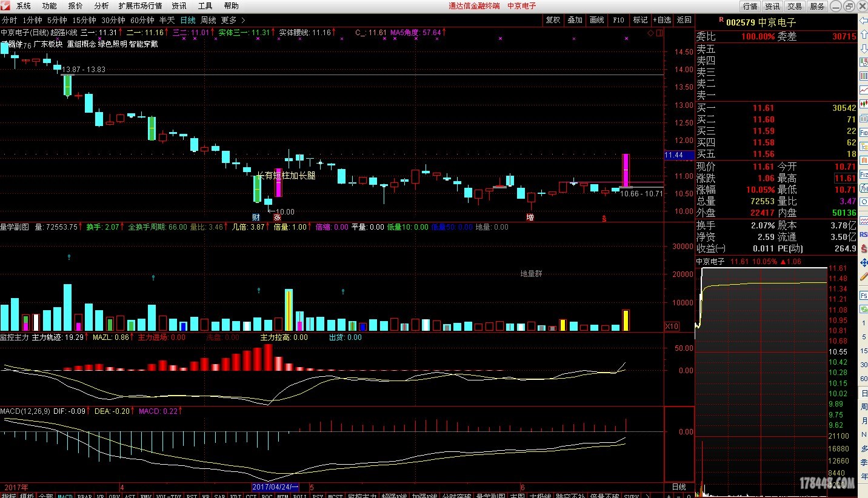Click the 交易 trading button
This screenshot has width=868, height=498.
tap(795, 6)
